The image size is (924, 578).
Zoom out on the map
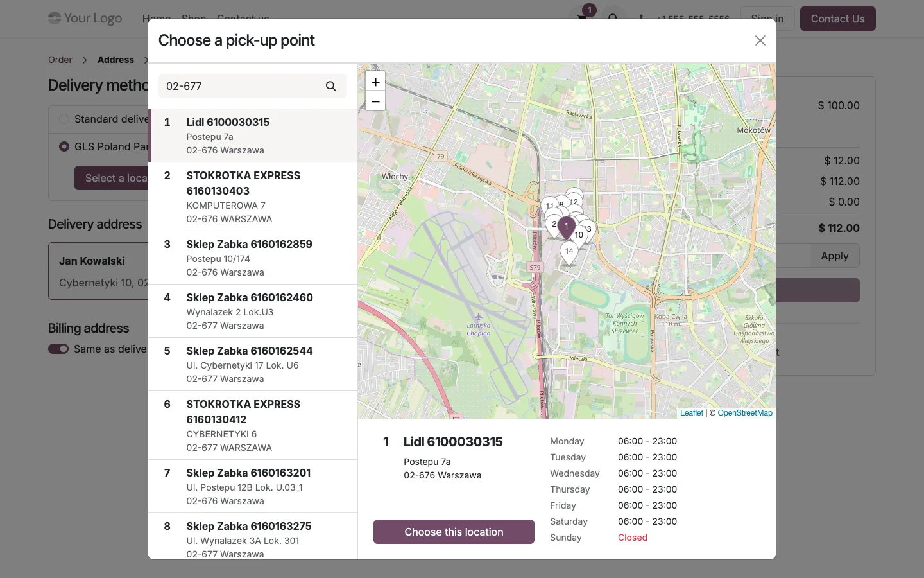(375, 101)
